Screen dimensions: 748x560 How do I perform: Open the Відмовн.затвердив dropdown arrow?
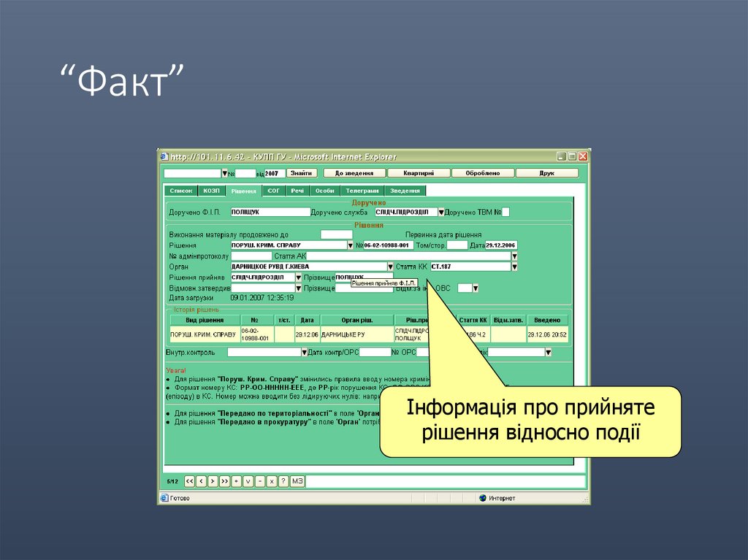coord(299,288)
